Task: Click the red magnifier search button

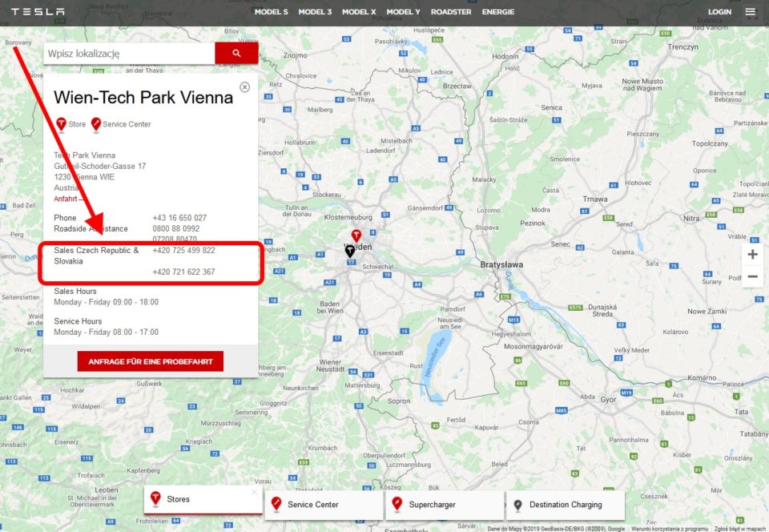Action: point(236,53)
